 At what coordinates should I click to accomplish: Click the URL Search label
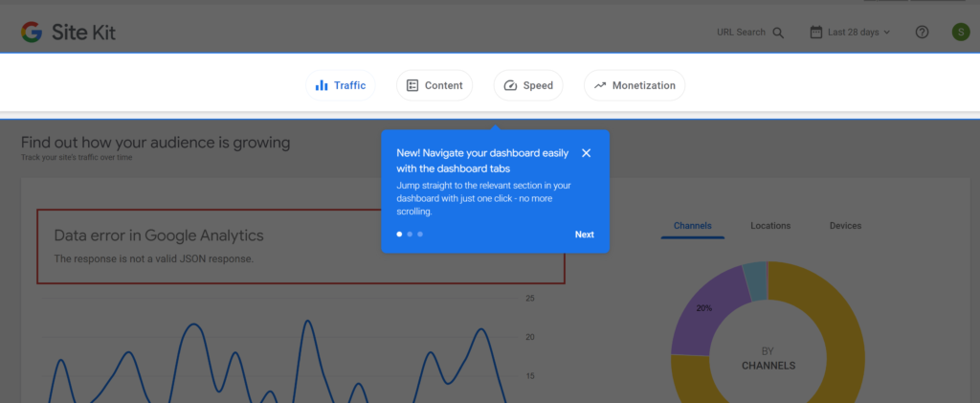click(742, 33)
